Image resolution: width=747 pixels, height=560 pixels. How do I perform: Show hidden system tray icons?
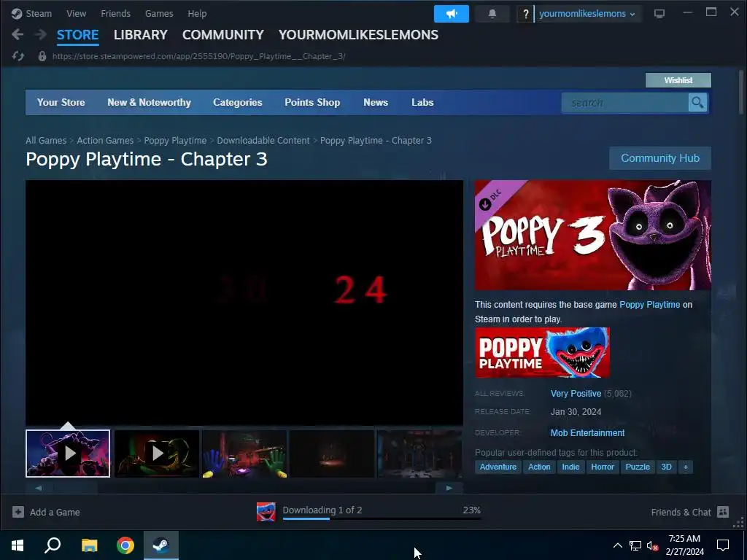pyautogui.click(x=617, y=545)
